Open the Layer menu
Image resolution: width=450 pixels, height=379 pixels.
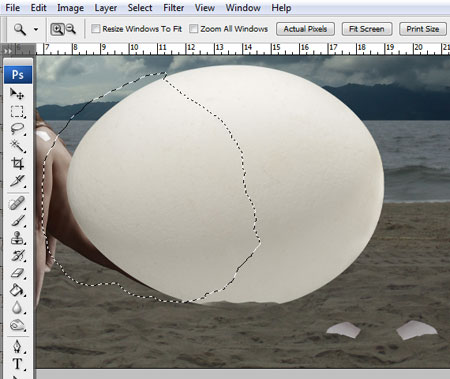(105, 8)
